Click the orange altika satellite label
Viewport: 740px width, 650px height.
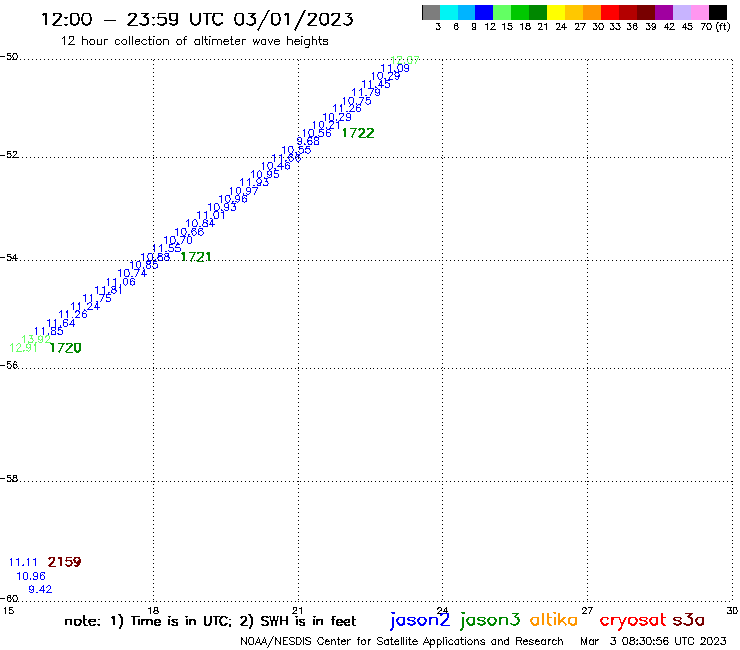pos(554,619)
